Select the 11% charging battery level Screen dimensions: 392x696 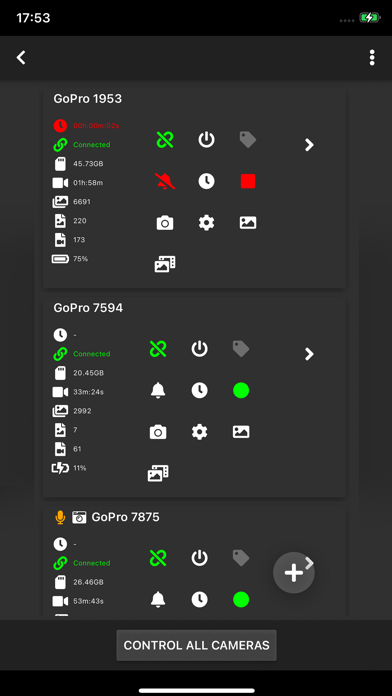click(80, 468)
